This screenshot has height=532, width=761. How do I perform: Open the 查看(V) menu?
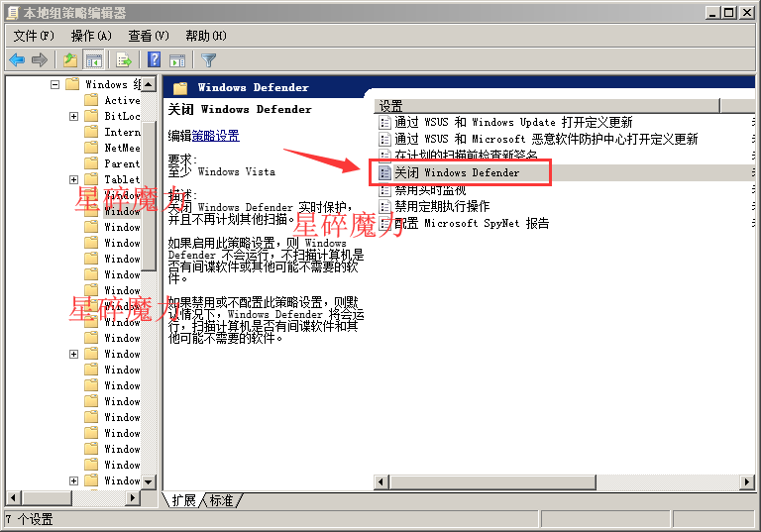149,36
